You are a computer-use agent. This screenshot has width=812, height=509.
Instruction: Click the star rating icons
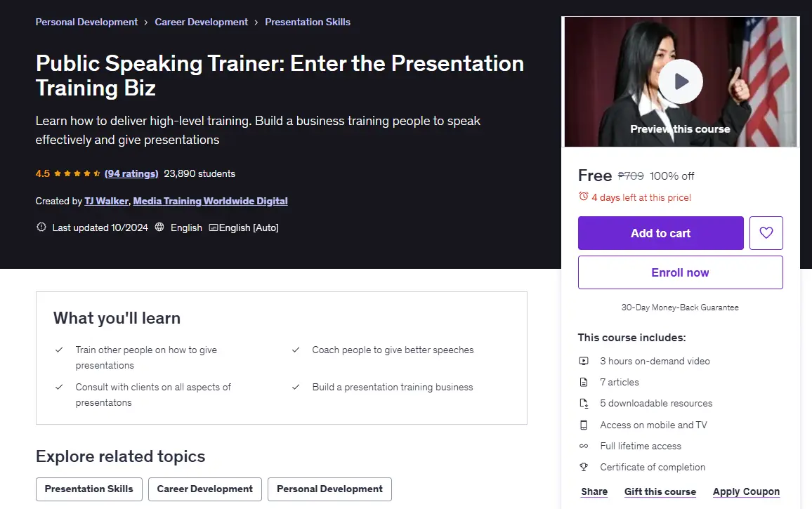[x=77, y=173]
